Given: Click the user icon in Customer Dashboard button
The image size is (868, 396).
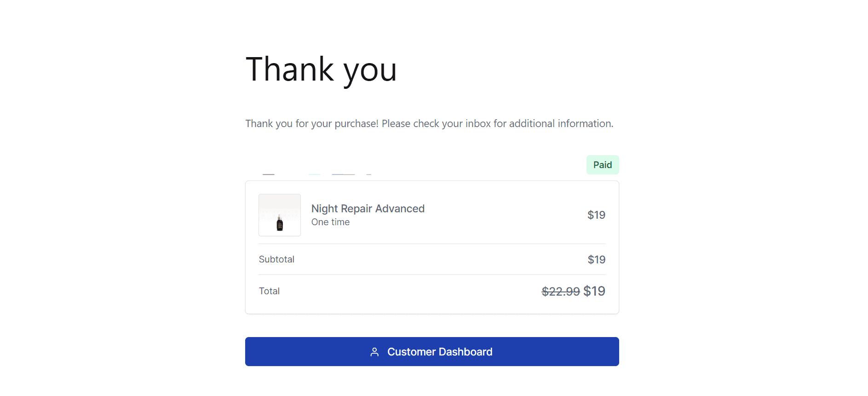Looking at the screenshot, I should (x=374, y=352).
